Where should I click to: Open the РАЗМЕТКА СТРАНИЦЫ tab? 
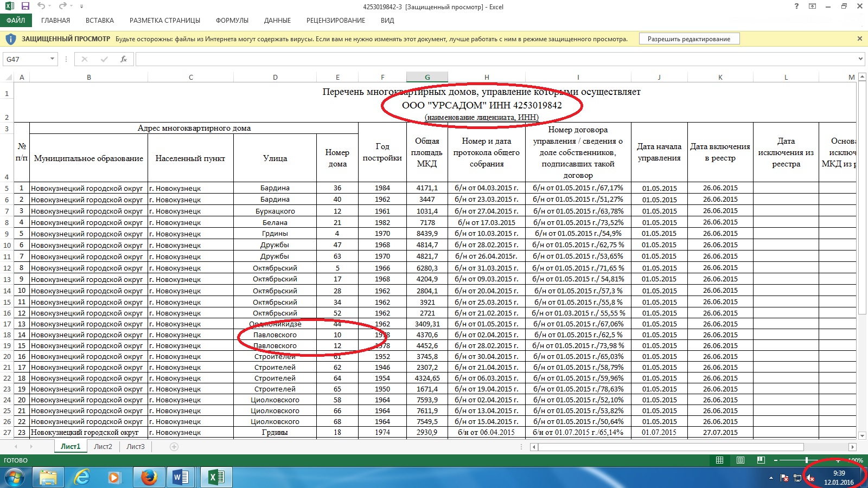click(x=165, y=21)
